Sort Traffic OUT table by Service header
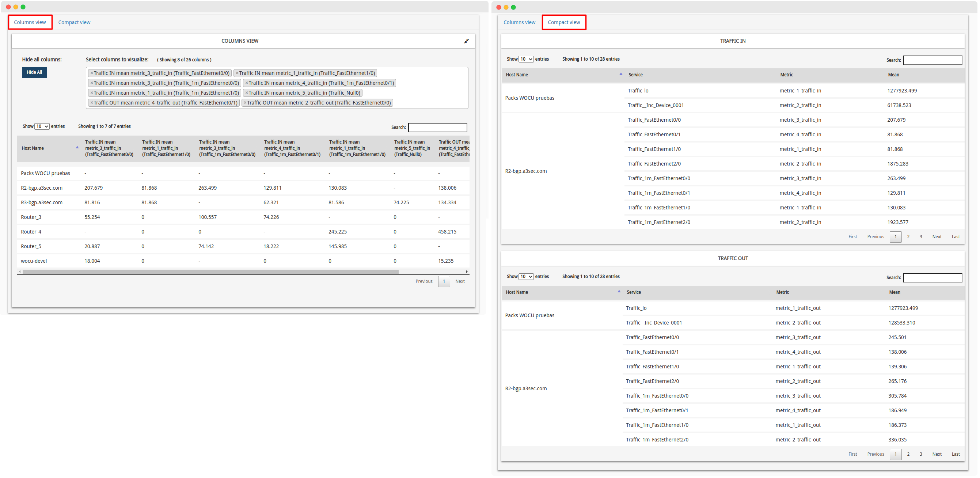980x478 pixels. pos(634,292)
